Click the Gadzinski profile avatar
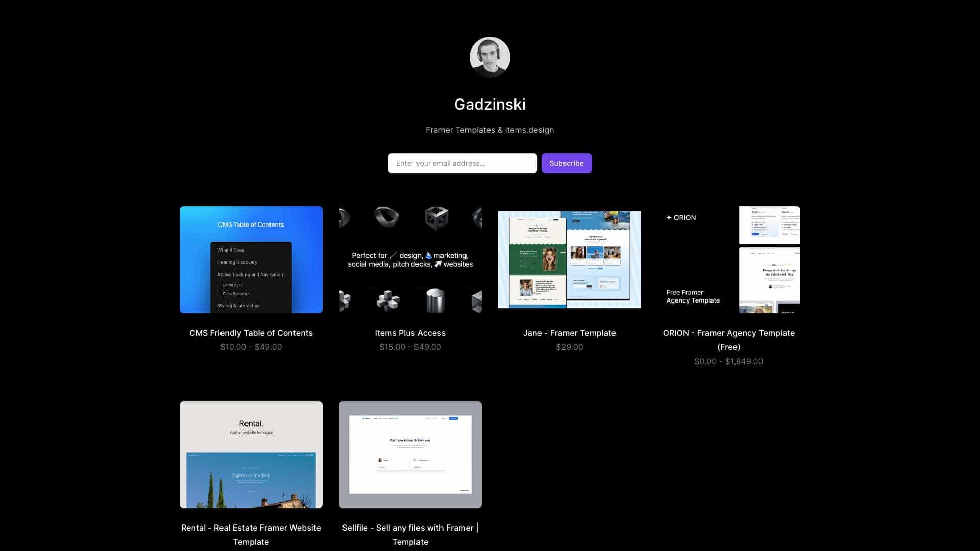The height and width of the screenshot is (551, 980). click(489, 57)
